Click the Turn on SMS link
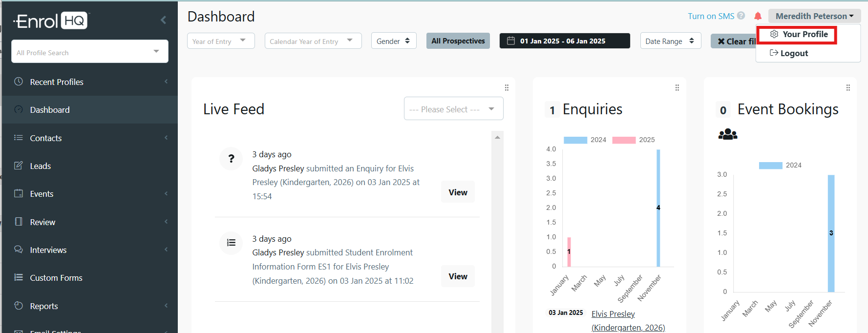Viewport: 868px width, 333px height. coord(711,16)
